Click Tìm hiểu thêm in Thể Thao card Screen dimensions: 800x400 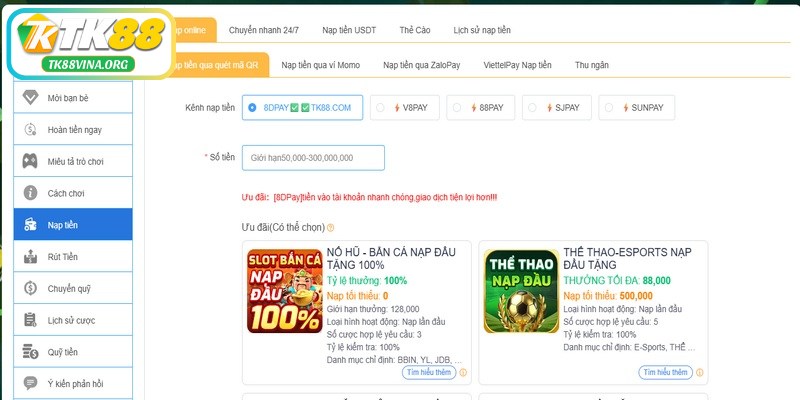tap(666, 372)
